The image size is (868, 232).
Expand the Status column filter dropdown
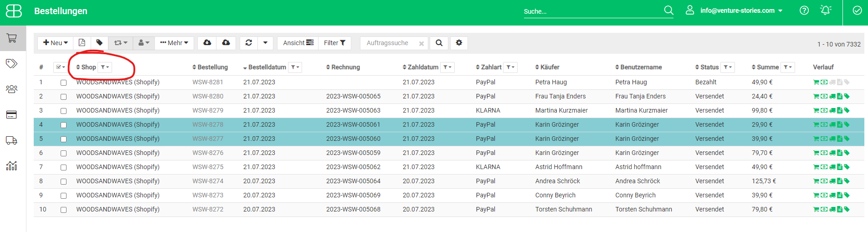(728, 67)
